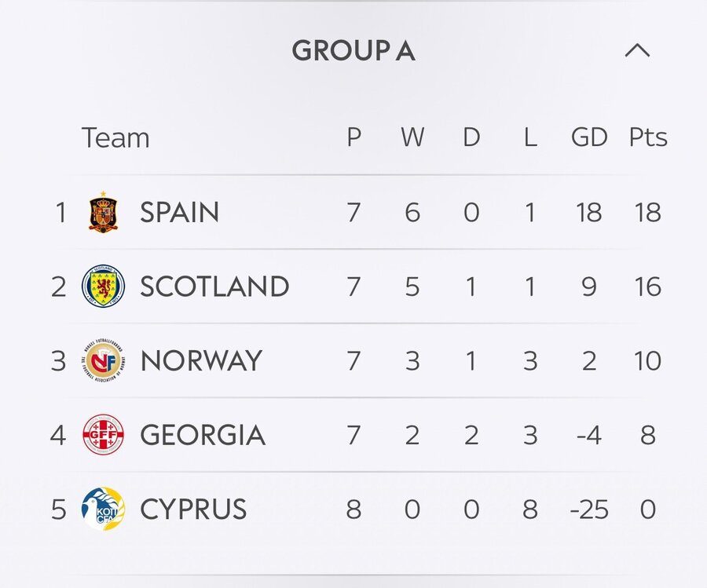The height and width of the screenshot is (588, 707).
Task: Select the GEORGIA team name
Action: [x=203, y=435]
